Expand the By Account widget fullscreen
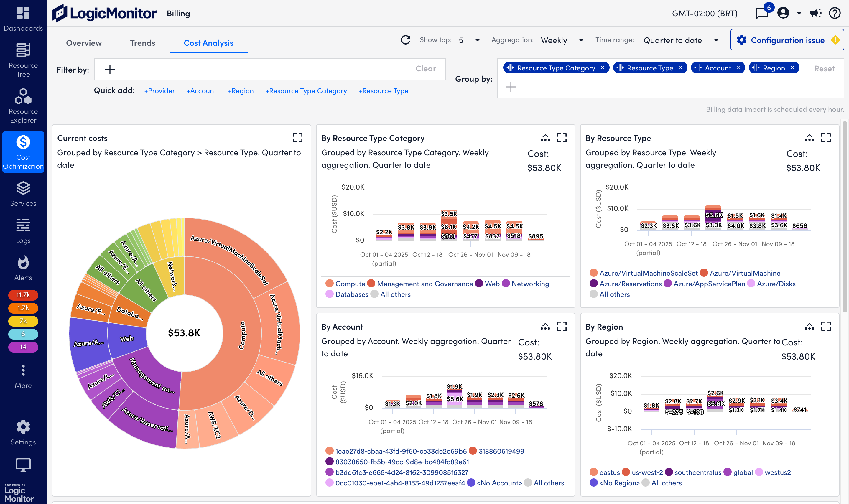Viewport: 849px width, 504px height. click(x=562, y=326)
